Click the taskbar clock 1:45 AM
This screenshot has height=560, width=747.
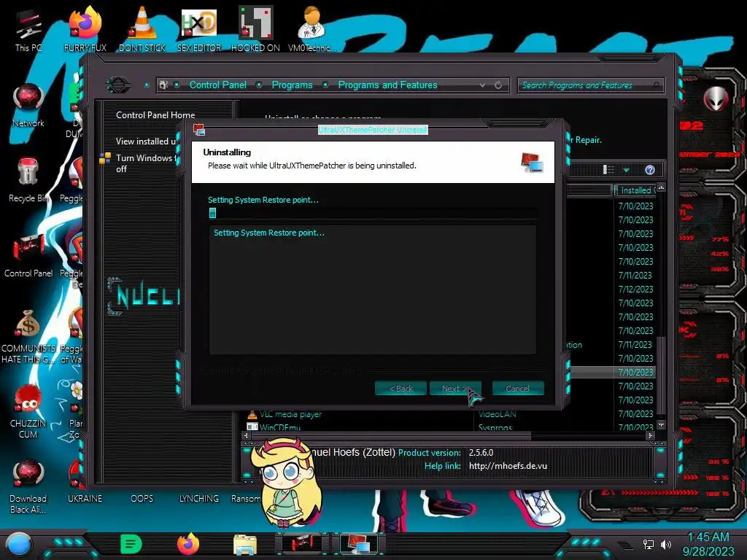coord(708,537)
